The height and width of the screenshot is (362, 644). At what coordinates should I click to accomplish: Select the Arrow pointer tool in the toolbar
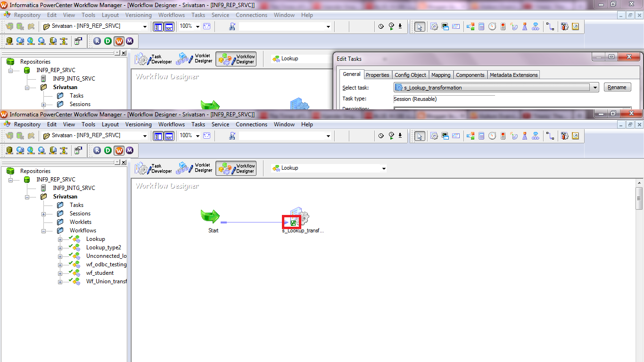pyautogui.click(x=420, y=136)
